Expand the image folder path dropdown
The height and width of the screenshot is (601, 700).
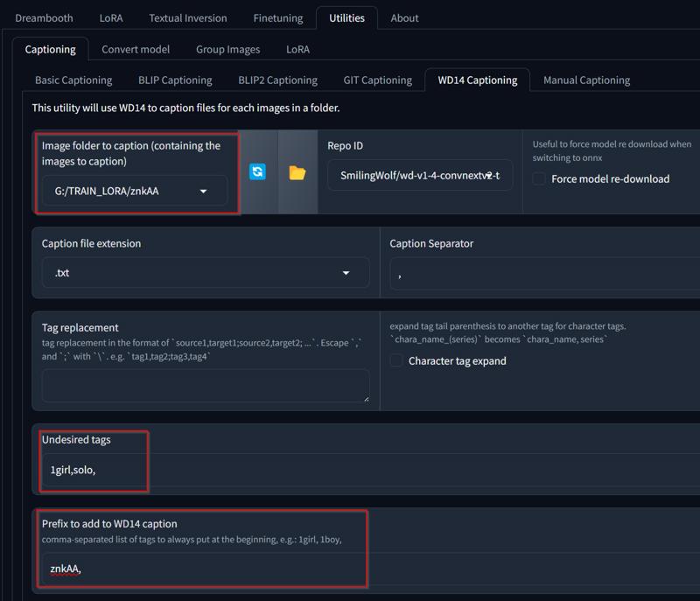(x=204, y=191)
